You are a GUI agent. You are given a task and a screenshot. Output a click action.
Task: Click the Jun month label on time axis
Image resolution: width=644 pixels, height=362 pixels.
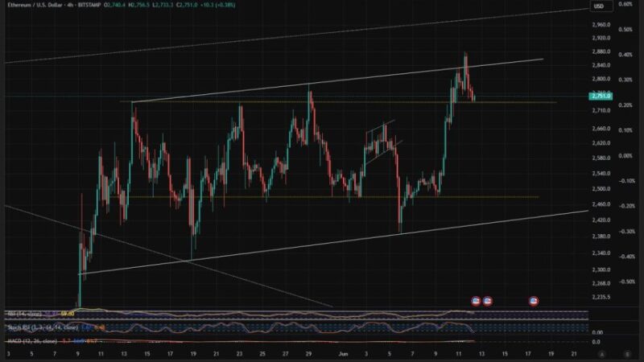tap(344, 354)
